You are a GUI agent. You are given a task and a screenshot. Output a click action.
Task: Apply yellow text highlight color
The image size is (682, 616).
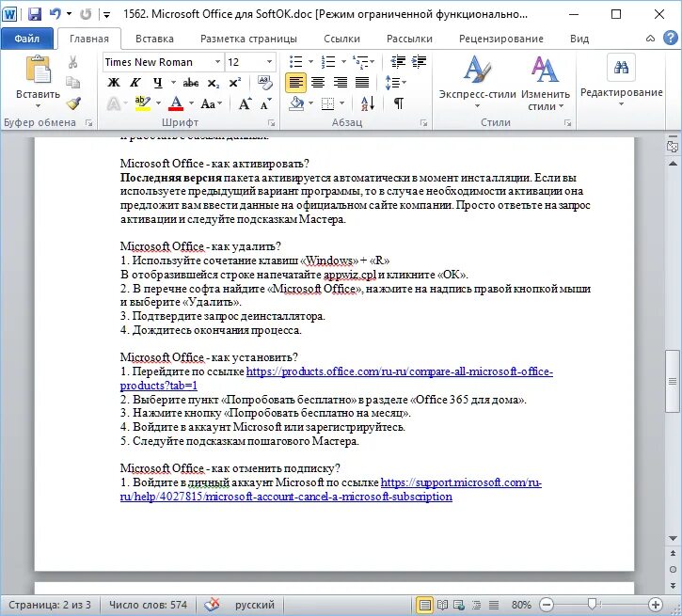click(x=142, y=103)
